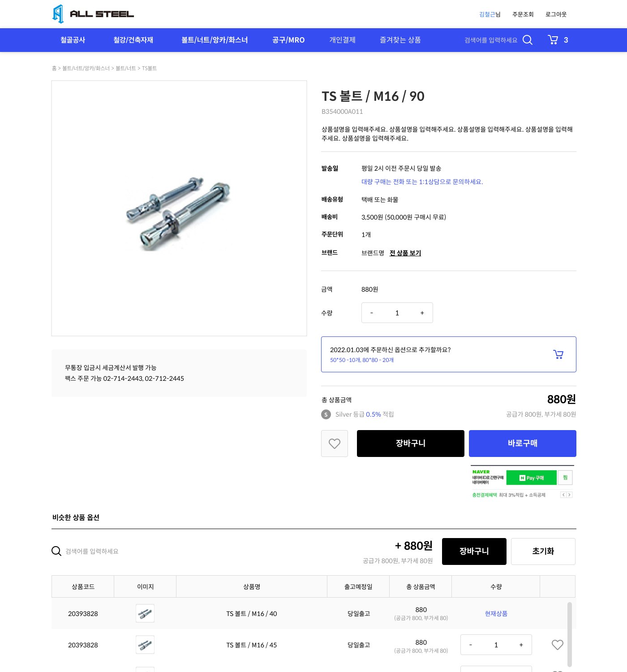This screenshot has width=627, height=672.
Task: Click the 주문조회 link
Action: click(x=523, y=14)
